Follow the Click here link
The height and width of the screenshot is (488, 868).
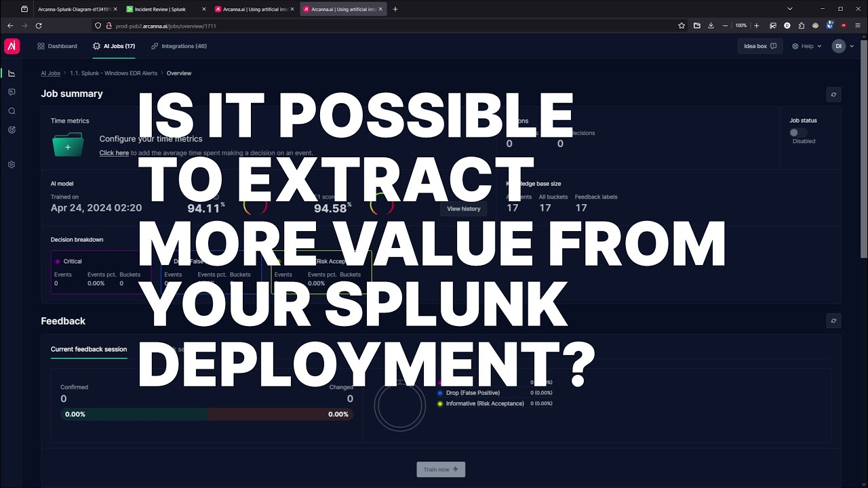(114, 153)
